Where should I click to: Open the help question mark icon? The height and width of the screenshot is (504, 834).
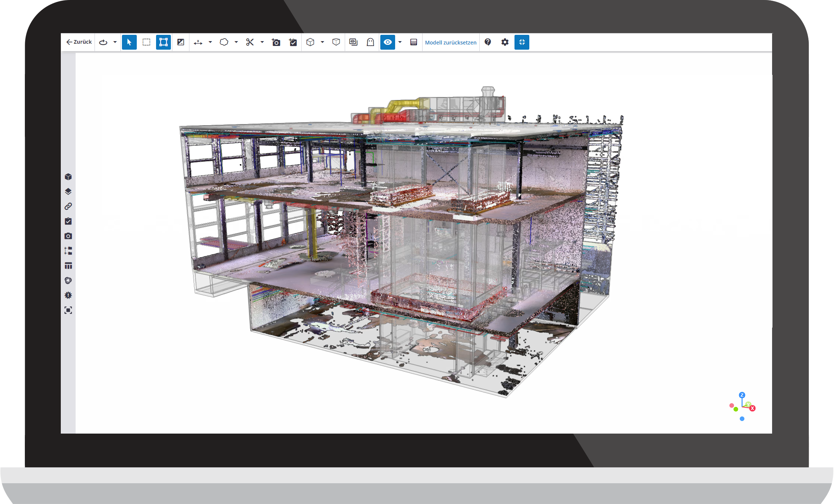click(x=488, y=42)
